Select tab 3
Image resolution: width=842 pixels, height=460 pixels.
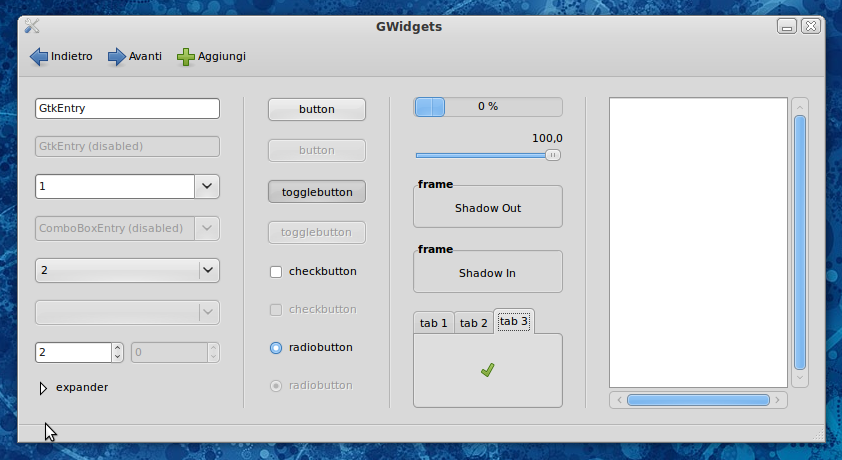click(x=513, y=322)
